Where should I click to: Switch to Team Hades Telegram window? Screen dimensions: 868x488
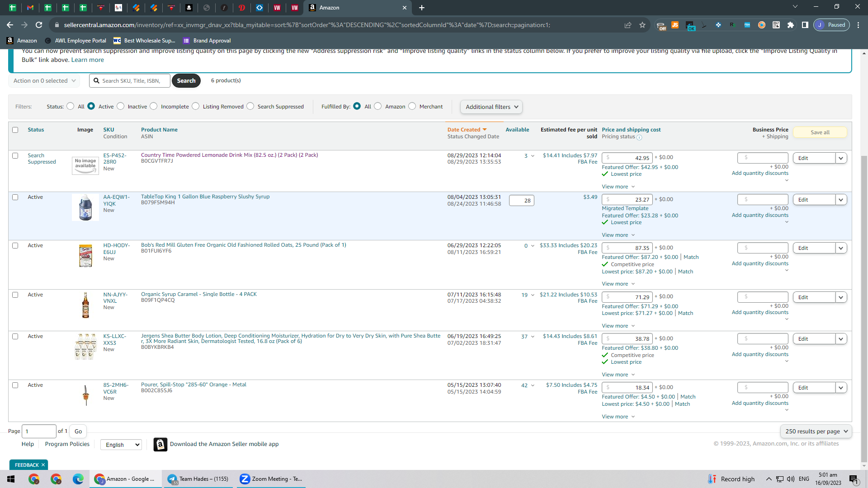click(x=198, y=479)
